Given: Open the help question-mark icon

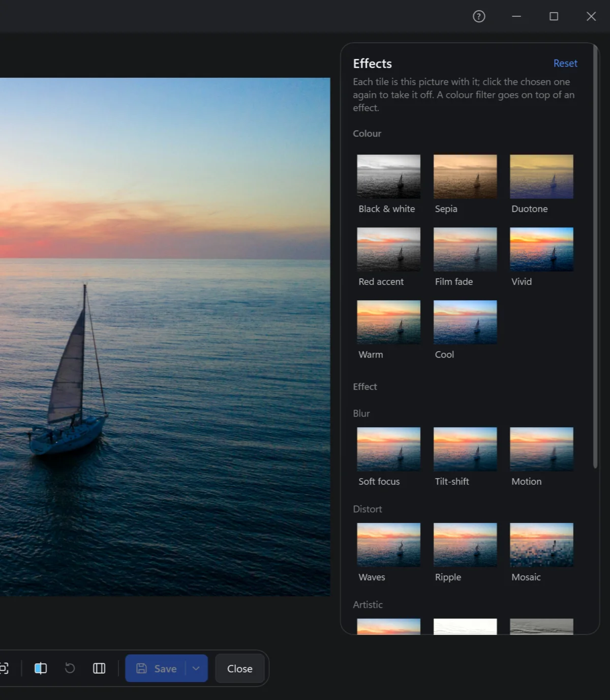Looking at the screenshot, I should pos(479,16).
